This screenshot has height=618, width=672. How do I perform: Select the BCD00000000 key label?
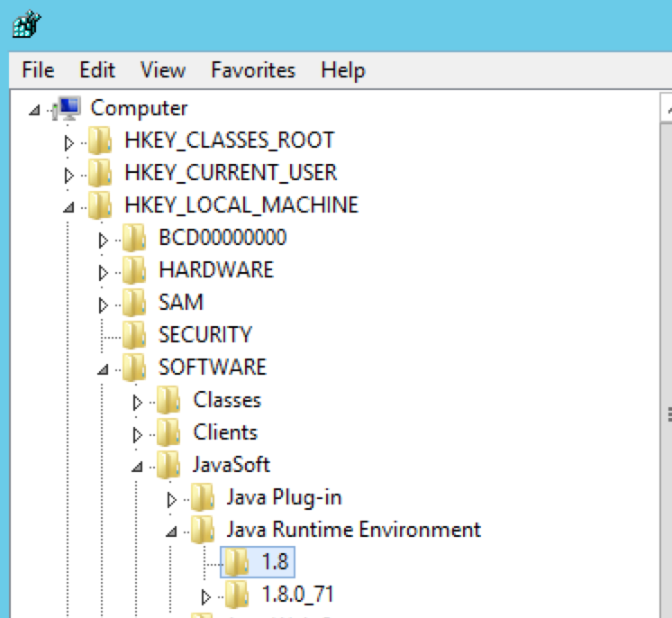coord(222,238)
